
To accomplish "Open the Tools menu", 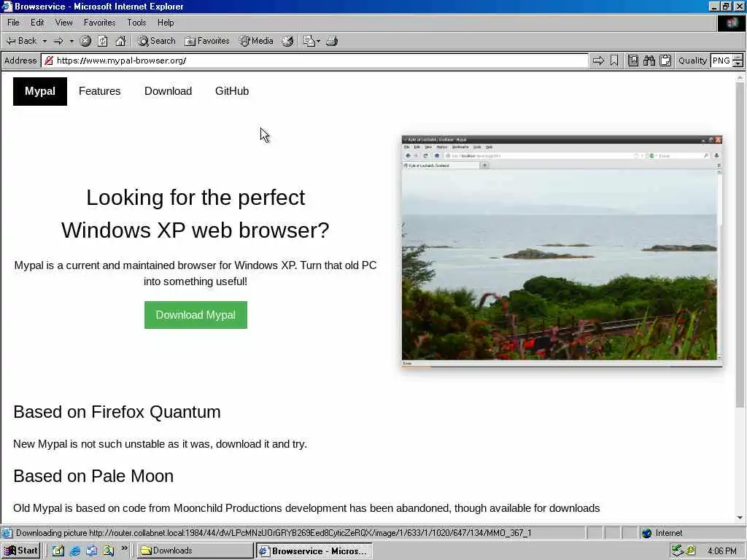I will pyautogui.click(x=136, y=23).
